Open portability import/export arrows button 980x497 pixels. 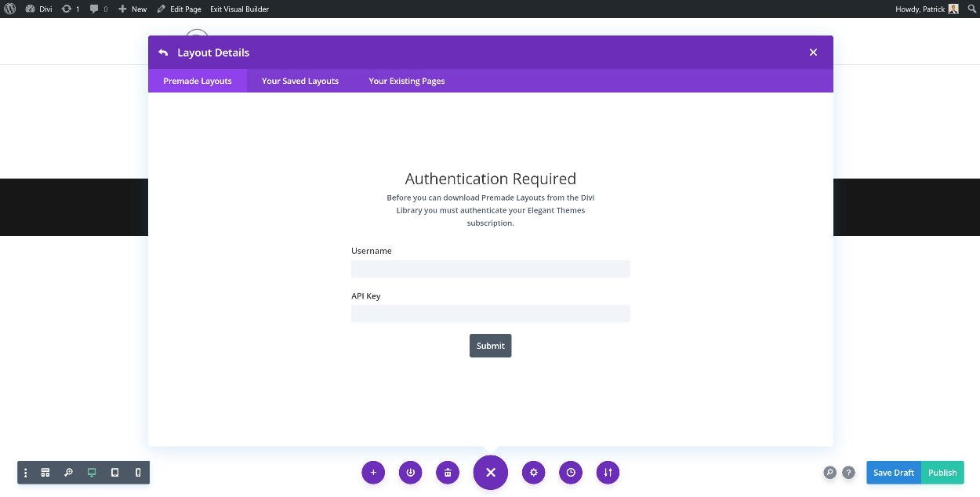(x=608, y=473)
